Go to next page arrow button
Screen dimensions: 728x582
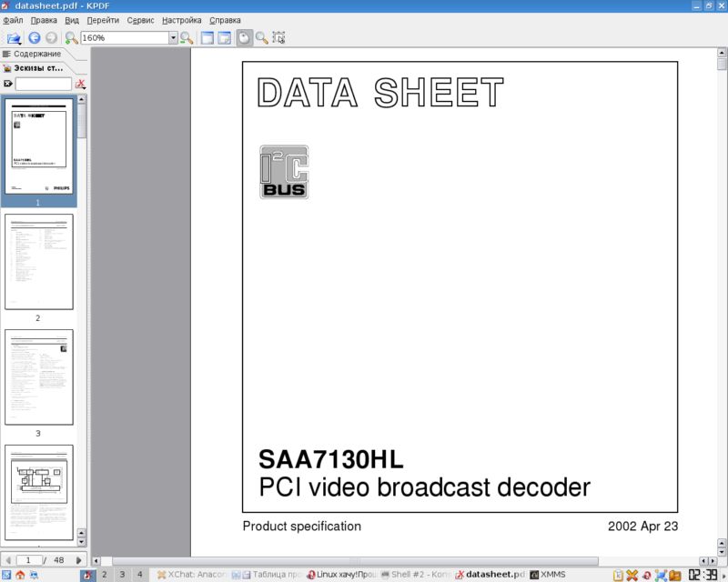(79, 560)
